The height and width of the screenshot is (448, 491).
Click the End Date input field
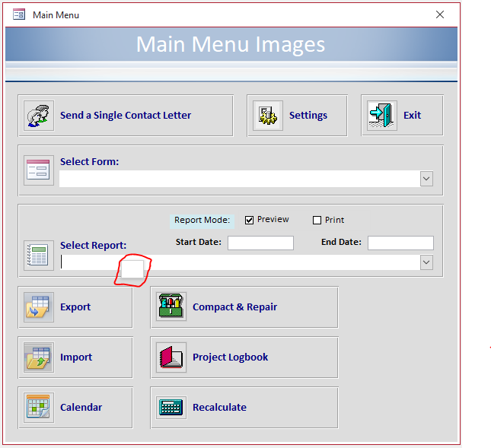400,243
